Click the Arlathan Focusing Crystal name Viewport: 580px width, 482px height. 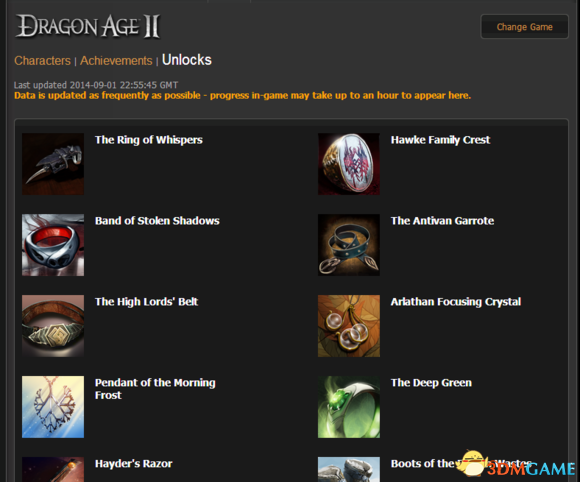[456, 302]
